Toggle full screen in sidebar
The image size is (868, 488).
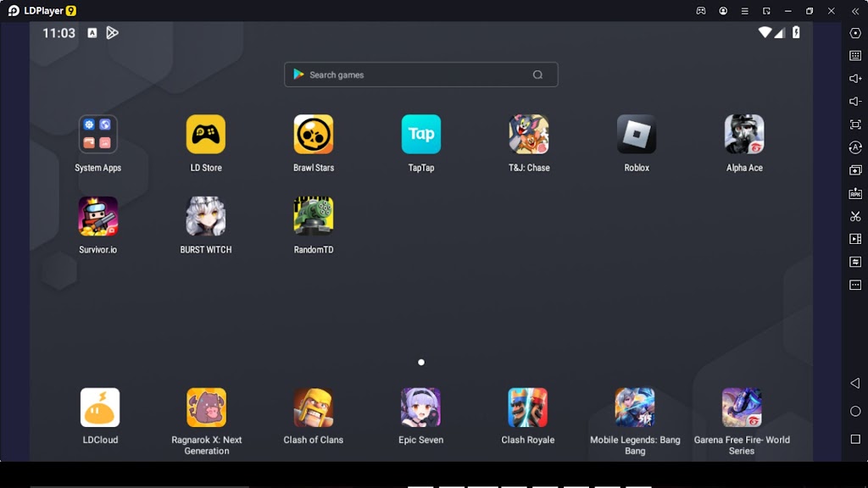point(855,125)
